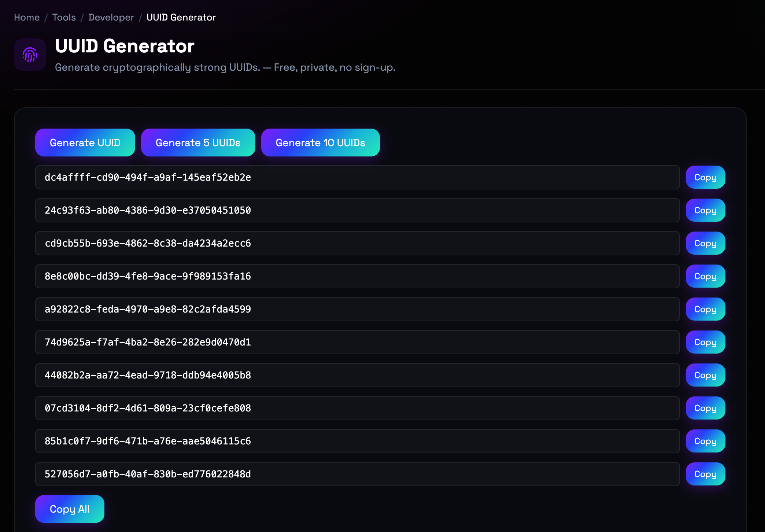The width and height of the screenshot is (765, 532).
Task: Copy UUID starting with 24c93f63
Action: 705,210
